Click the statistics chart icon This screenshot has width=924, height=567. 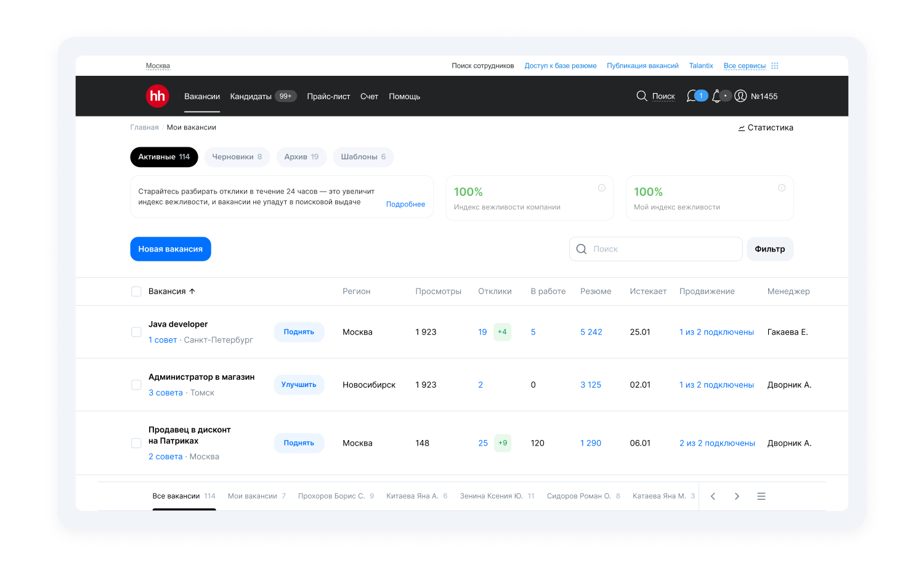pyautogui.click(x=742, y=128)
